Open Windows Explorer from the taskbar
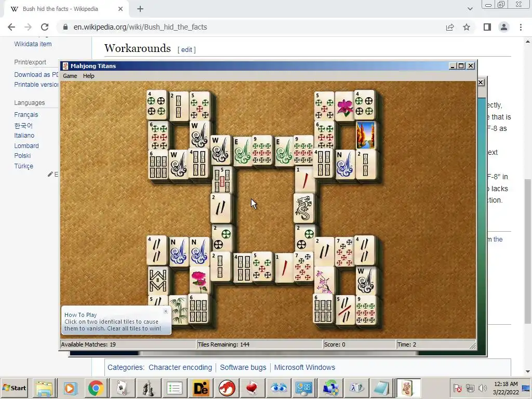Screen dimensions: 532x399 click(45, 388)
